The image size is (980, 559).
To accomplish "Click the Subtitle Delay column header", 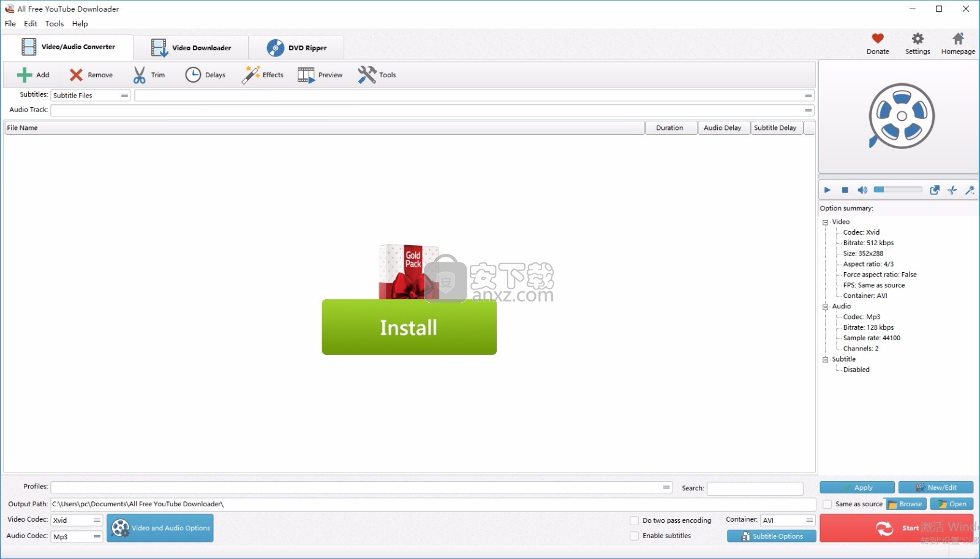I will pyautogui.click(x=777, y=127).
